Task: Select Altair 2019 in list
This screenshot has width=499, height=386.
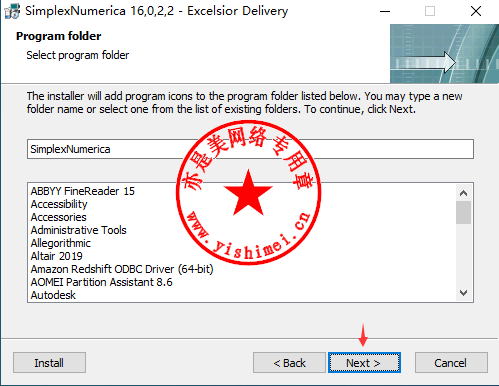Action: pos(57,256)
